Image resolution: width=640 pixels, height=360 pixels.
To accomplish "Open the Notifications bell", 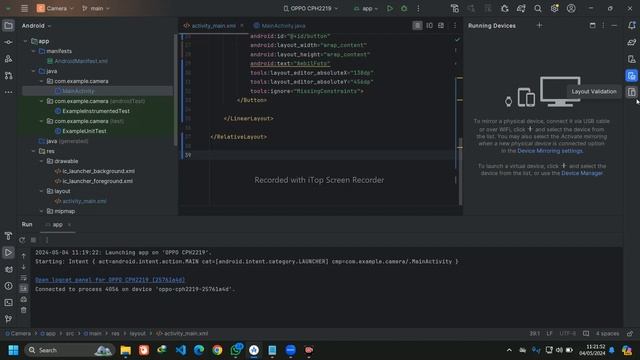I will pos(631,25).
